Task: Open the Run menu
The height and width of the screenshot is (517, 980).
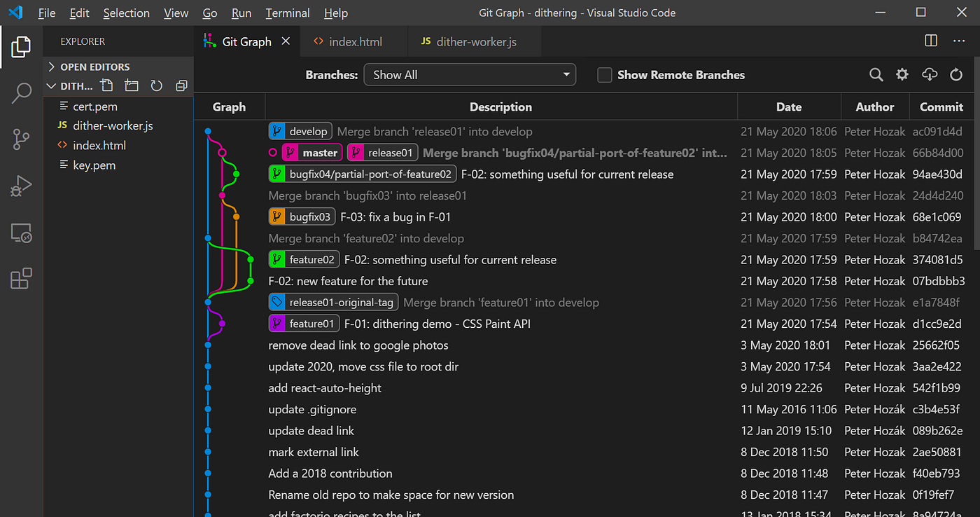Action: (x=241, y=13)
